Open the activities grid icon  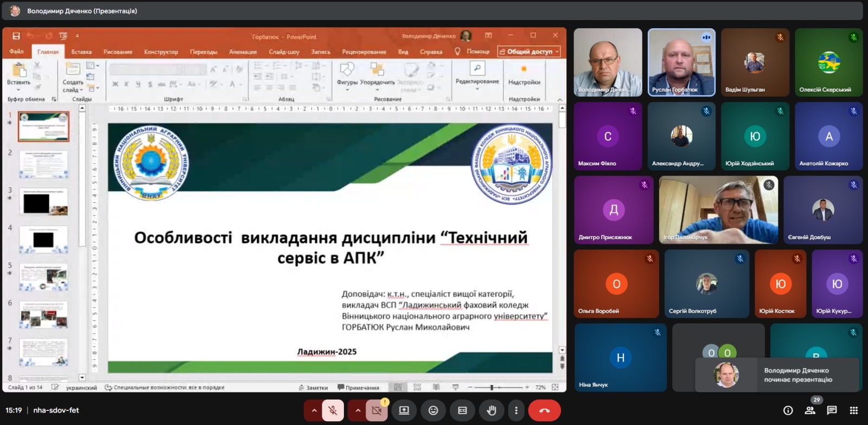click(x=853, y=410)
